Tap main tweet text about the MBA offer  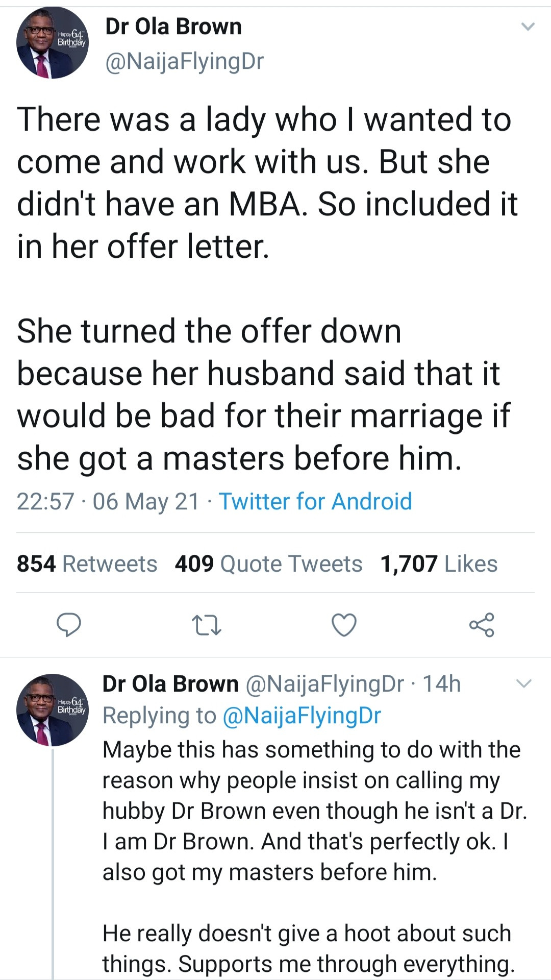click(265, 286)
